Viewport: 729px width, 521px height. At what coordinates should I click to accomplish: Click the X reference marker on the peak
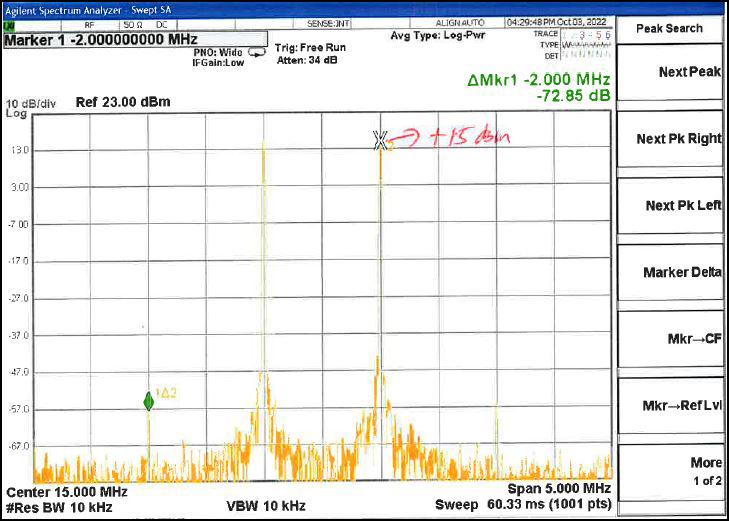[379, 141]
